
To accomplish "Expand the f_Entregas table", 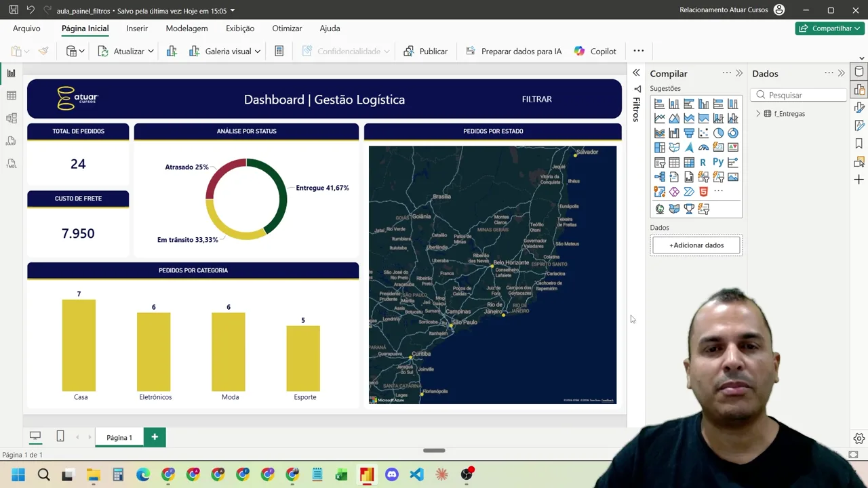I will click(758, 114).
